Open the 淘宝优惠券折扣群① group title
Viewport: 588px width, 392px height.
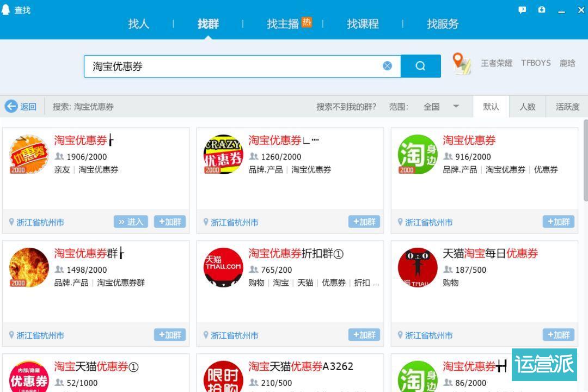[296, 254]
